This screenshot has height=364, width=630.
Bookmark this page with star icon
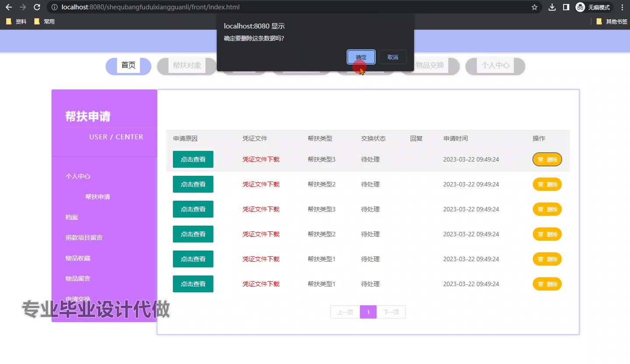[534, 7]
